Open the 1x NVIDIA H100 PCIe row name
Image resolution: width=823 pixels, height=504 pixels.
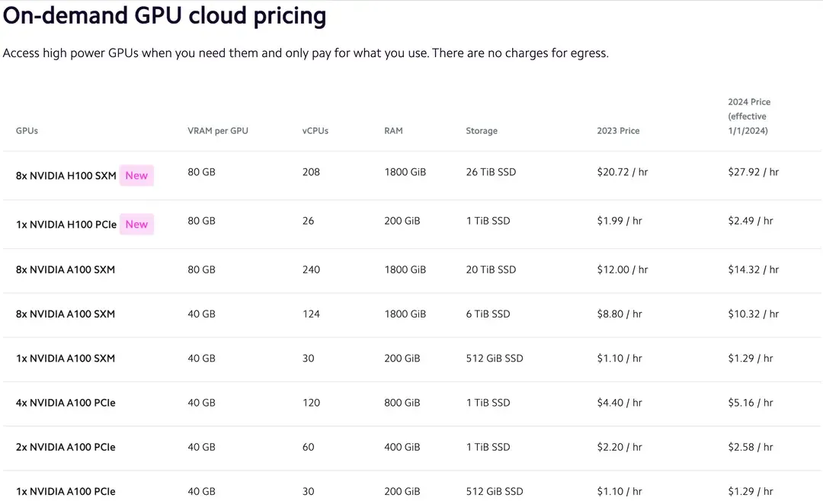(66, 225)
